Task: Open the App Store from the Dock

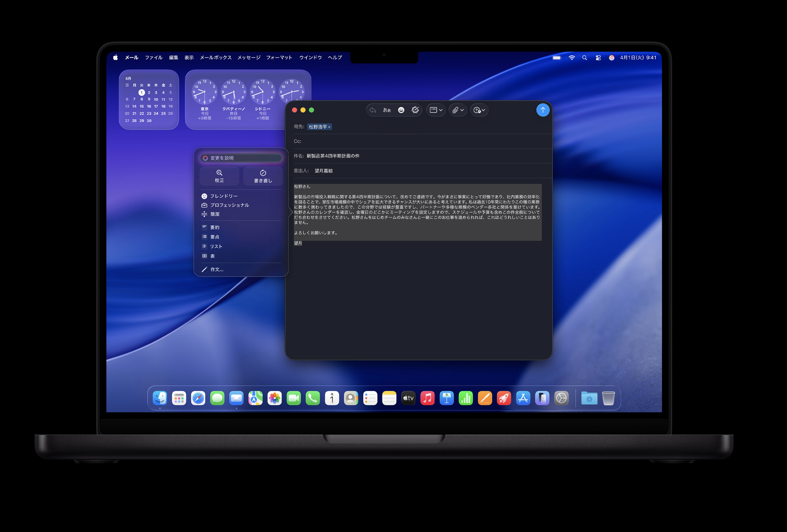Action: tap(523, 398)
